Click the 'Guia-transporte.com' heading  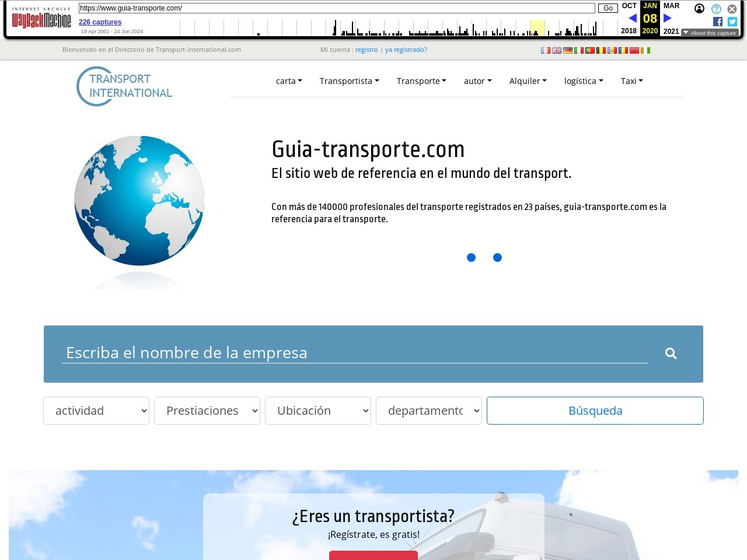point(368,149)
